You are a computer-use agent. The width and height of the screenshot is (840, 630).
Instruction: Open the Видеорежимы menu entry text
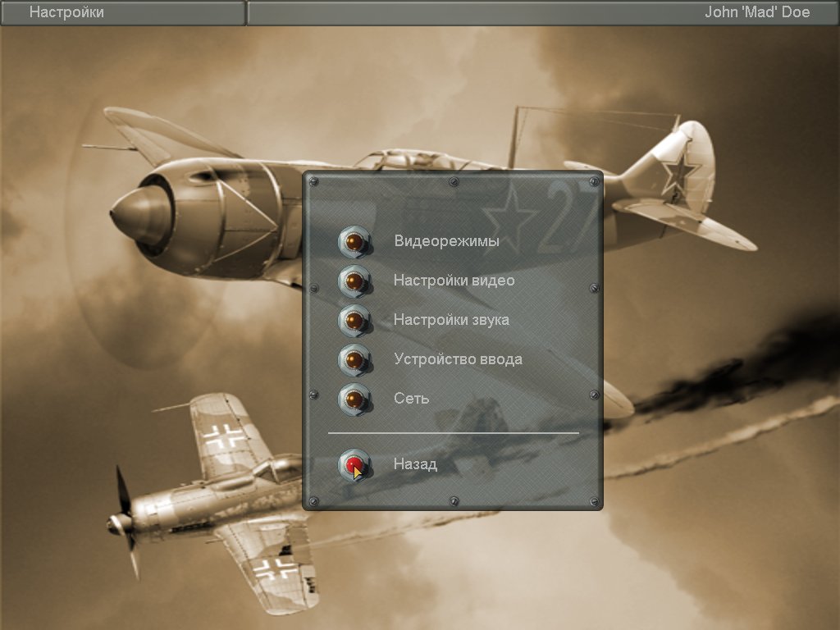click(446, 241)
